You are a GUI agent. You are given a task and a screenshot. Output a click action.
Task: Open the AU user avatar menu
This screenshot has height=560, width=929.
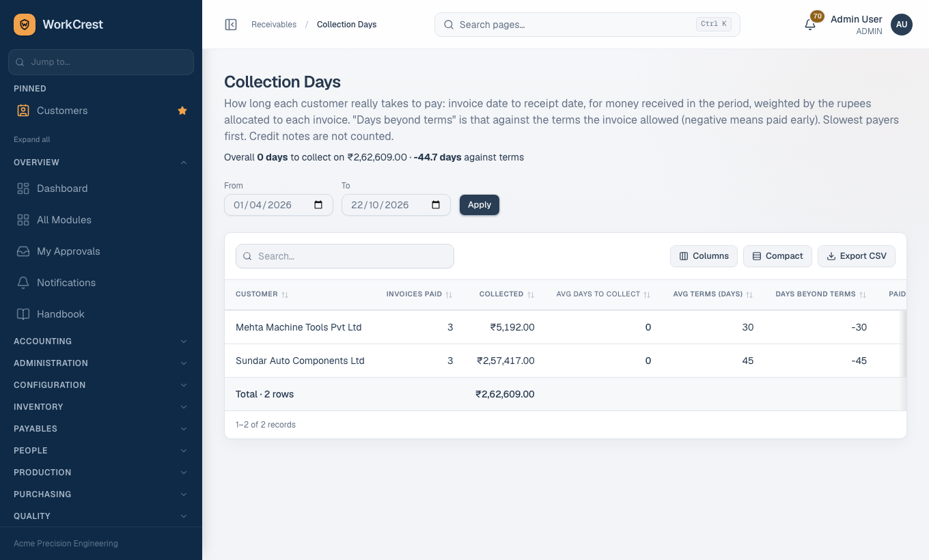tap(902, 25)
